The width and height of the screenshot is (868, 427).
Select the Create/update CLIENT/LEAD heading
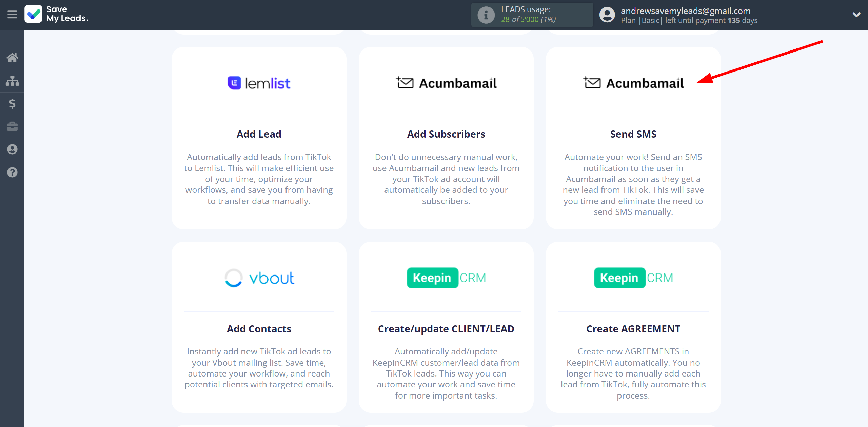[446, 329]
